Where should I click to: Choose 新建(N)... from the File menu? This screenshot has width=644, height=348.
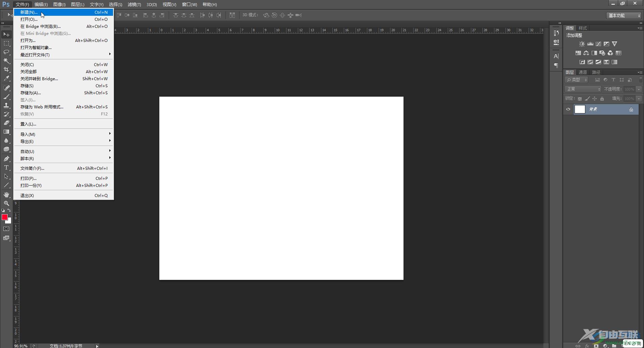(x=64, y=12)
